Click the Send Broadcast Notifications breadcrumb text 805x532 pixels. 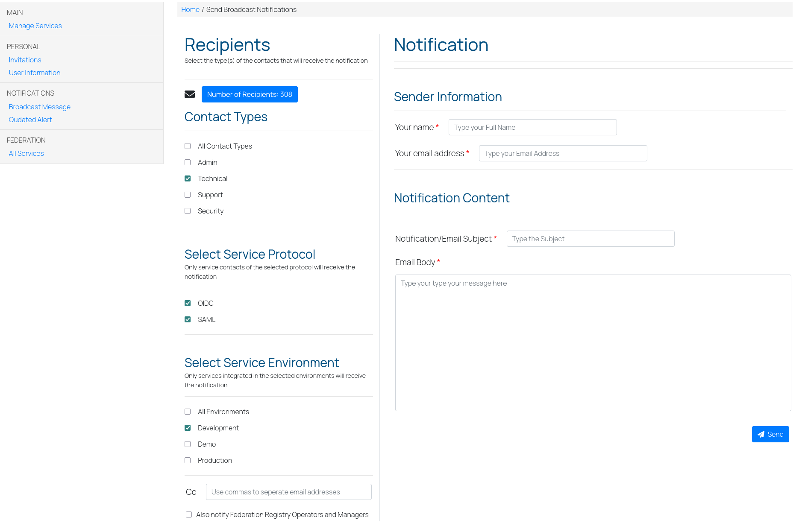point(251,9)
